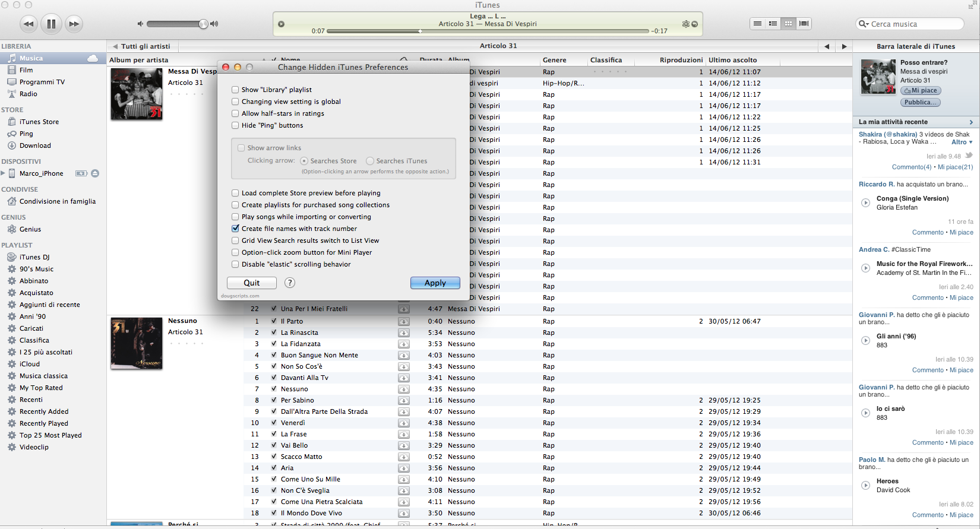Click the previous track rewind button
The height and width of the screenshot is (529, 980).
[x=29, y=24]
